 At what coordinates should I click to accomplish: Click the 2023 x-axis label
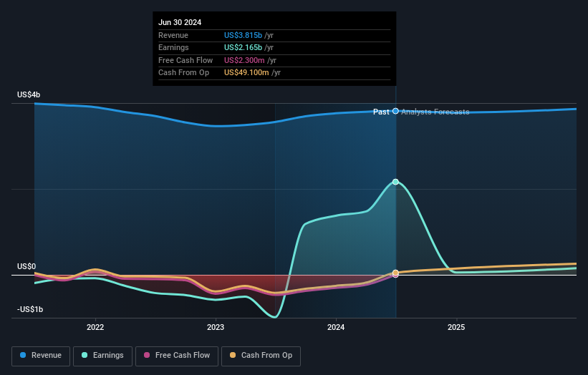click(216, 327)
